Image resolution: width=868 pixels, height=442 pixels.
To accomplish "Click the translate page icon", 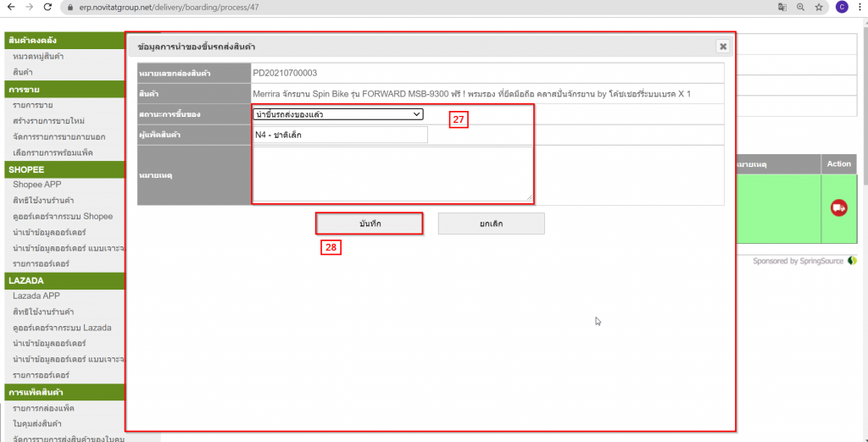I will (x=782, y=7).
